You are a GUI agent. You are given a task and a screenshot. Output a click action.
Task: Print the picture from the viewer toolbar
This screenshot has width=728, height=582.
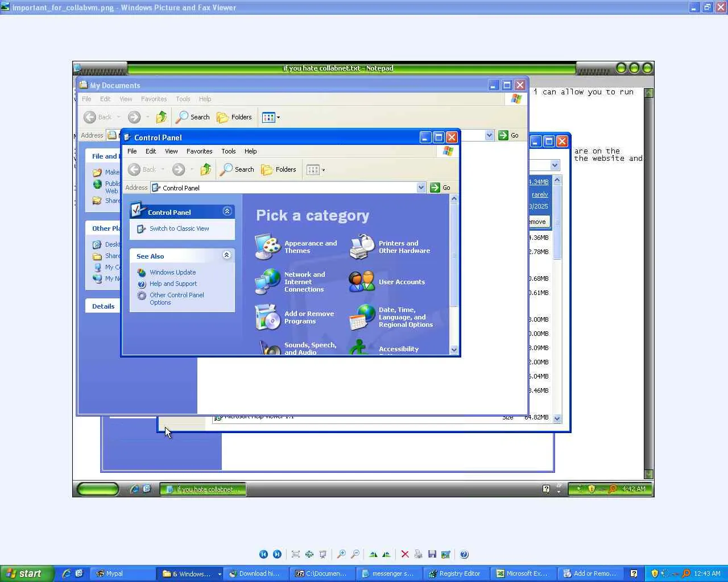[419, 554]
